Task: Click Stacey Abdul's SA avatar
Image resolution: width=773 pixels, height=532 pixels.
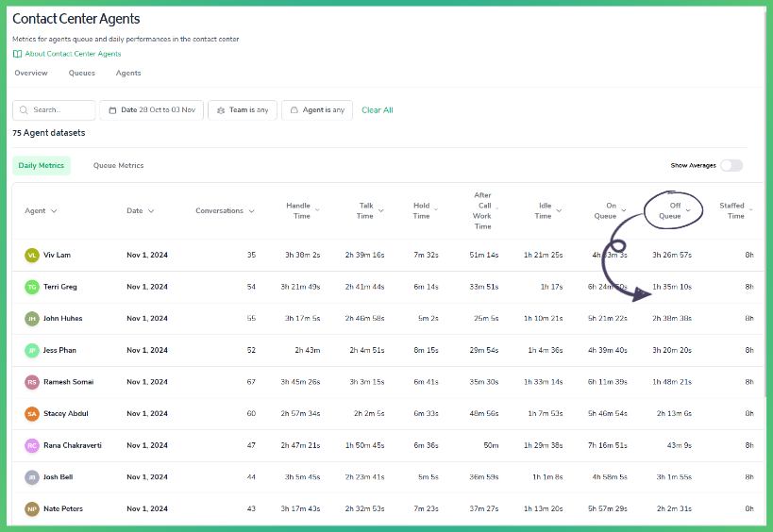Action: (x=32, y=414)
